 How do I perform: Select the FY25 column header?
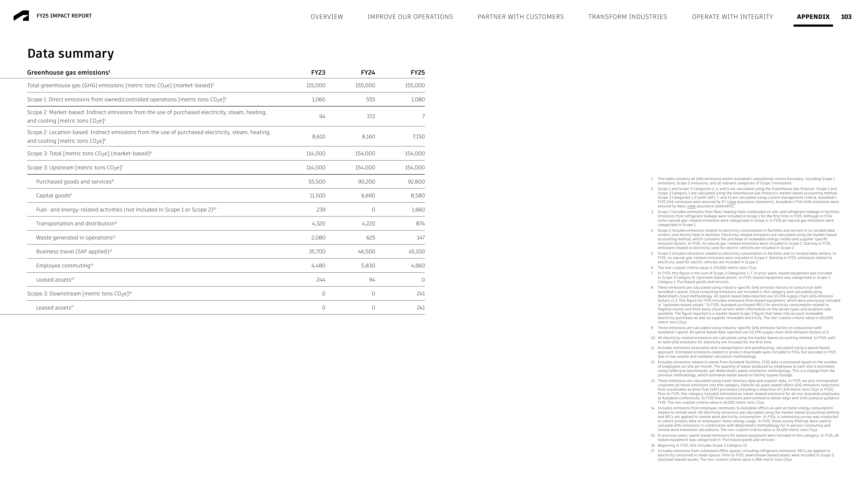[x=418, y=72]
